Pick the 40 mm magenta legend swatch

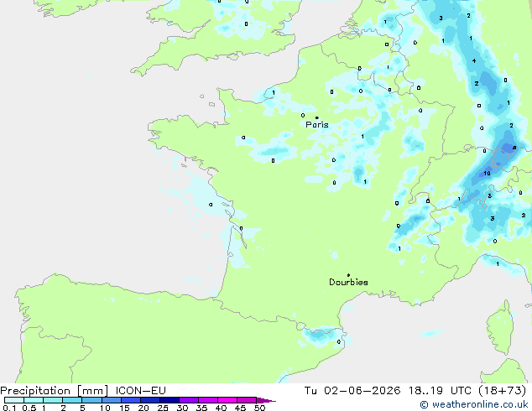[227, 400]
